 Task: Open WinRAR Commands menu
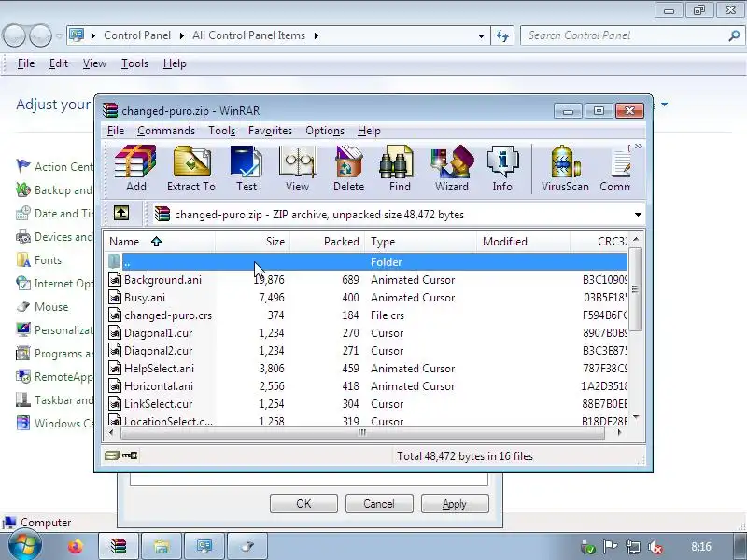pyautogui.click(x=166, y=131)
